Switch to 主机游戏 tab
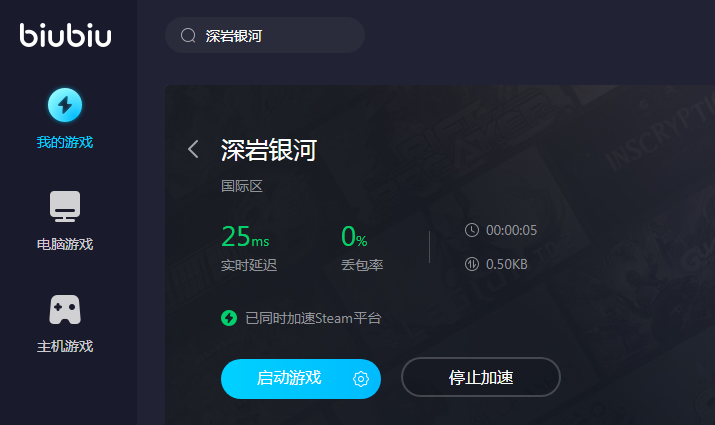Viewport: 715px width, 425px height. (65, 347)
